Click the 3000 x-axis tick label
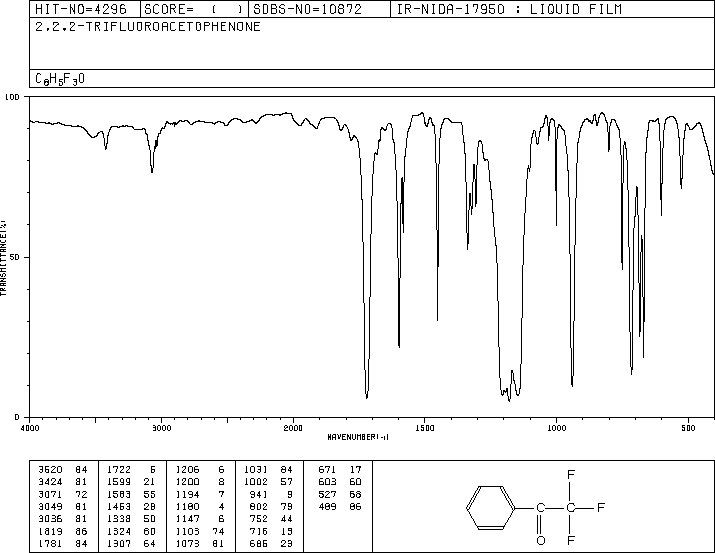This screenshot has width=715, height=553. (161, 428)
